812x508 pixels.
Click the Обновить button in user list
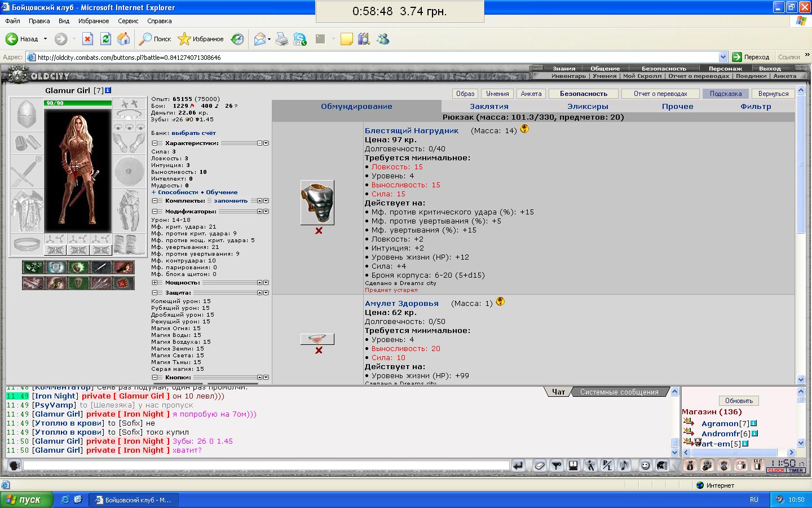pyautogui.click(x=739, y=401)
